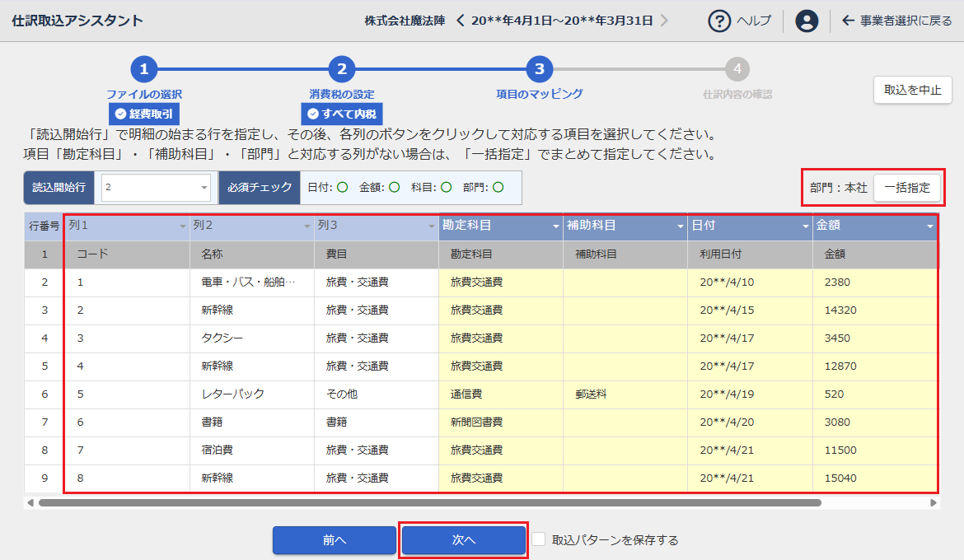Go to next fiscal year with right chevron
This screenshot has width=964, height=560.
[664, 21]
